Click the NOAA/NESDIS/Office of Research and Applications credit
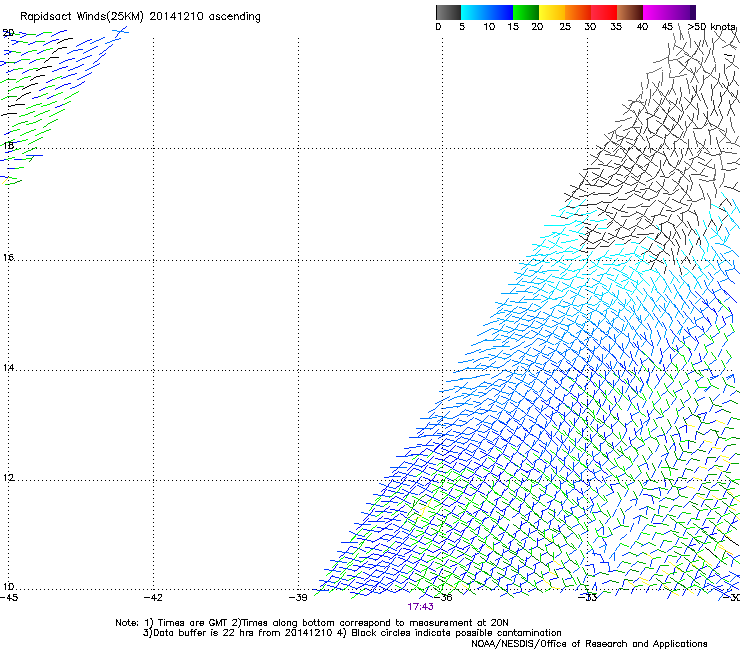740x650 pixels. (x=589, y=644)
